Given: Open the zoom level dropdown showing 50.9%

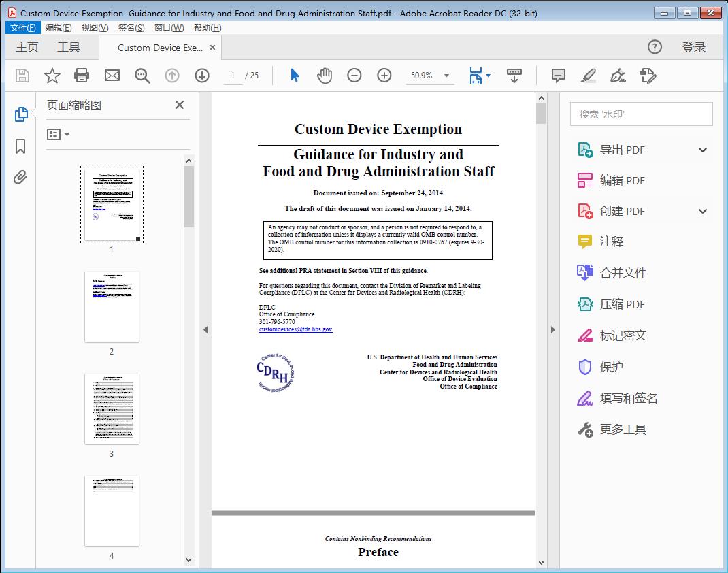Looking at the screenshot, I should tap(430, 76).
